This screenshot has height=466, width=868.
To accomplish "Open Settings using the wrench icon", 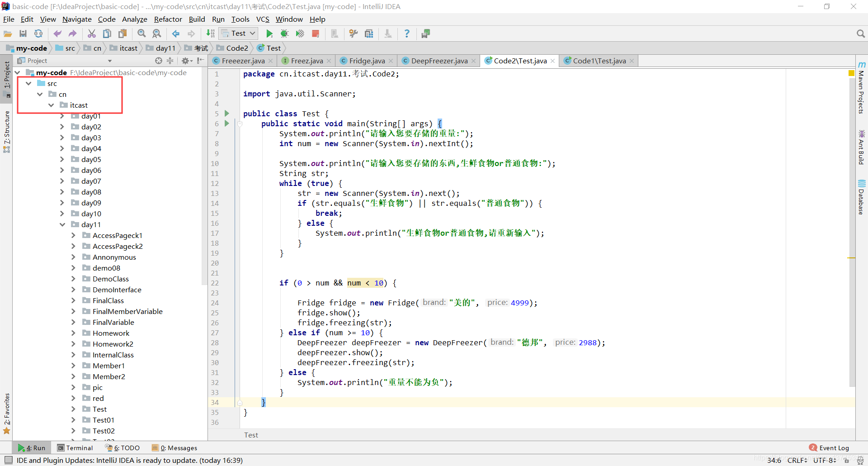I will (x=354, y=33).
